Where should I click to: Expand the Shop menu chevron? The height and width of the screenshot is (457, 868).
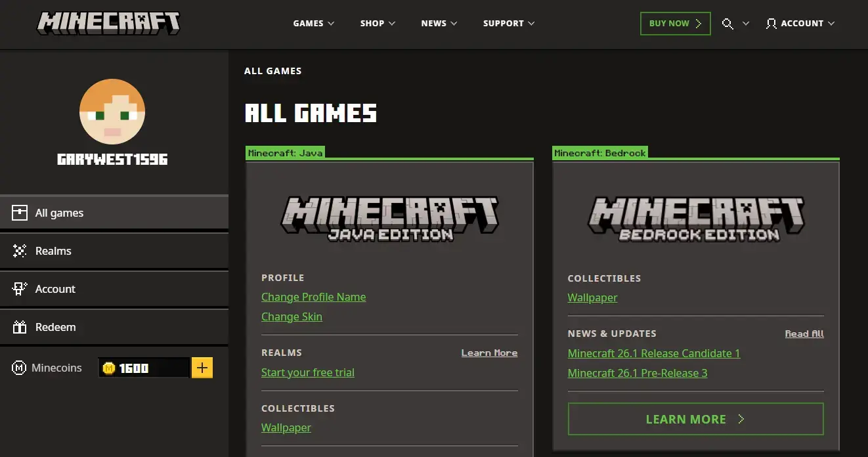tap(392, 24)
